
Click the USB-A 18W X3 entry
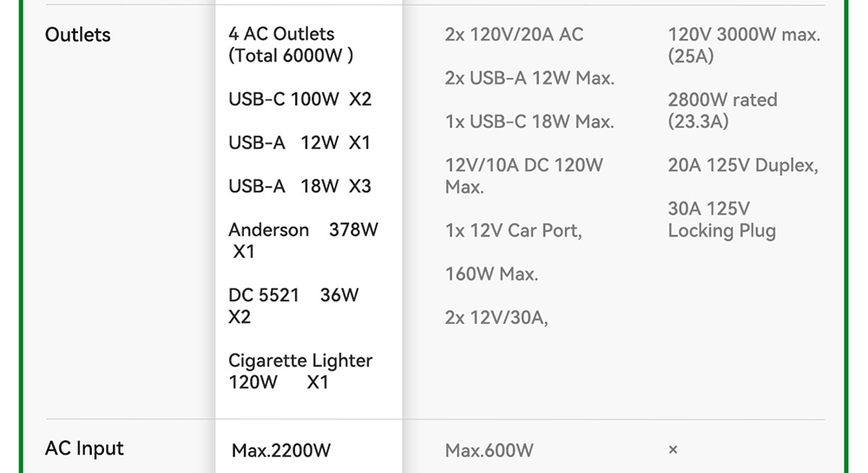click(x=299, y=186)
